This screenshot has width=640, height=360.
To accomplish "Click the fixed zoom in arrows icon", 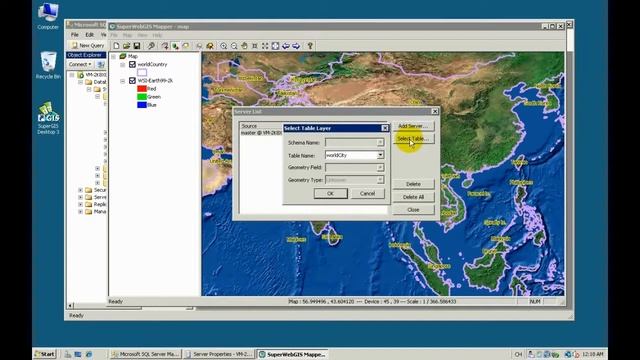I will [255, 46].
